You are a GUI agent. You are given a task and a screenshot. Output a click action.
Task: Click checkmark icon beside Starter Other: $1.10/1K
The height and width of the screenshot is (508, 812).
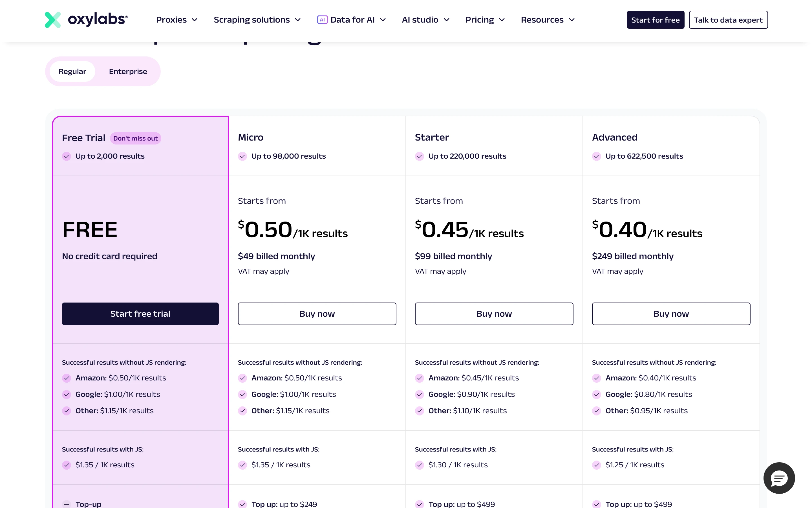420,411
